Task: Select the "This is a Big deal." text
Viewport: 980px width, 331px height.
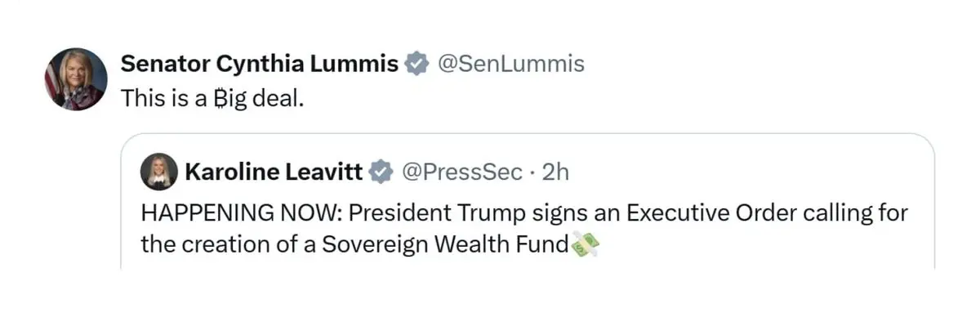Action: (211, 97)
